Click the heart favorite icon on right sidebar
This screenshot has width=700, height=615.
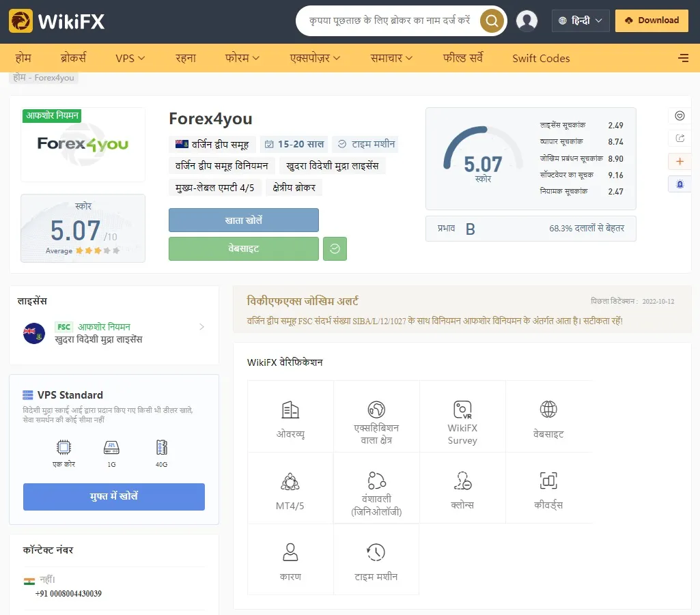[x=680, y=116]
